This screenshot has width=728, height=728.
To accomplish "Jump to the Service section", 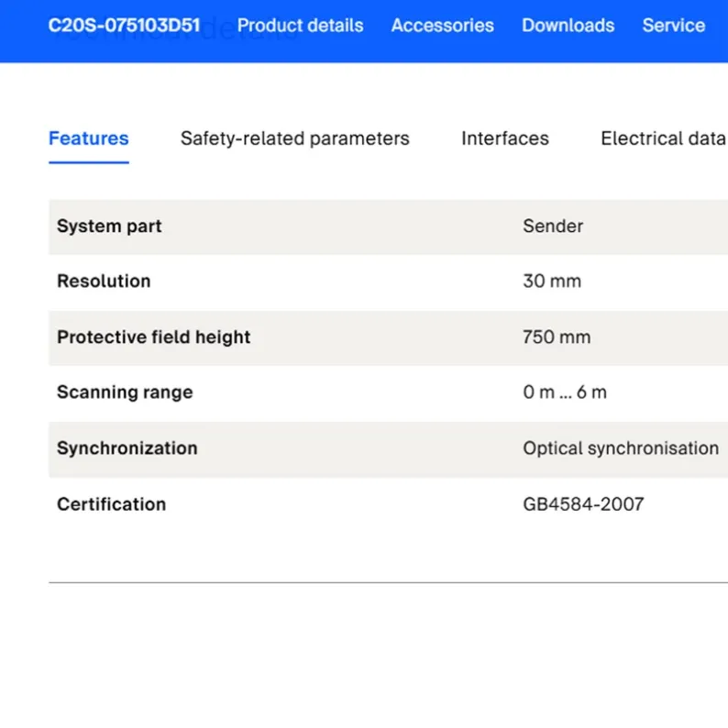I will tap(673, 26).
